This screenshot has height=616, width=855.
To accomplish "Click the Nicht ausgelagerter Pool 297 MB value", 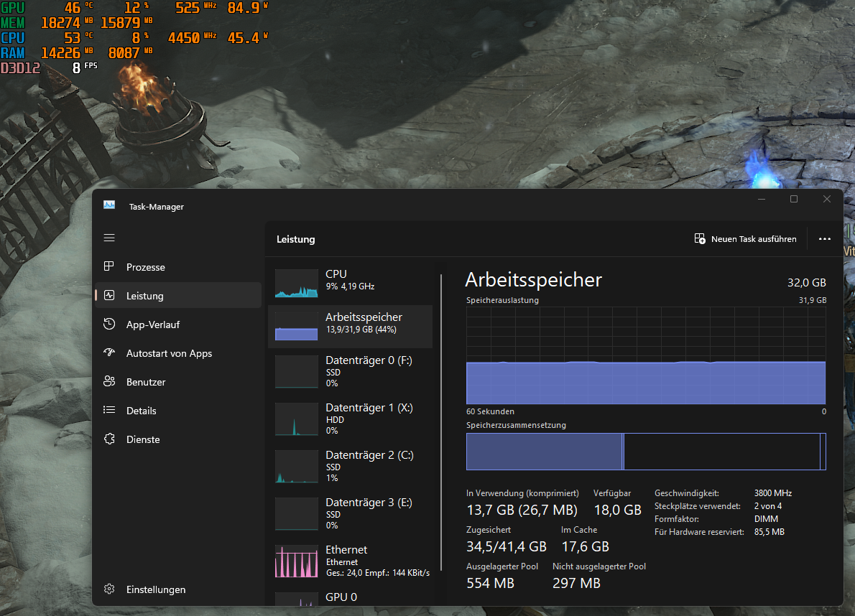I will [576, 583].
